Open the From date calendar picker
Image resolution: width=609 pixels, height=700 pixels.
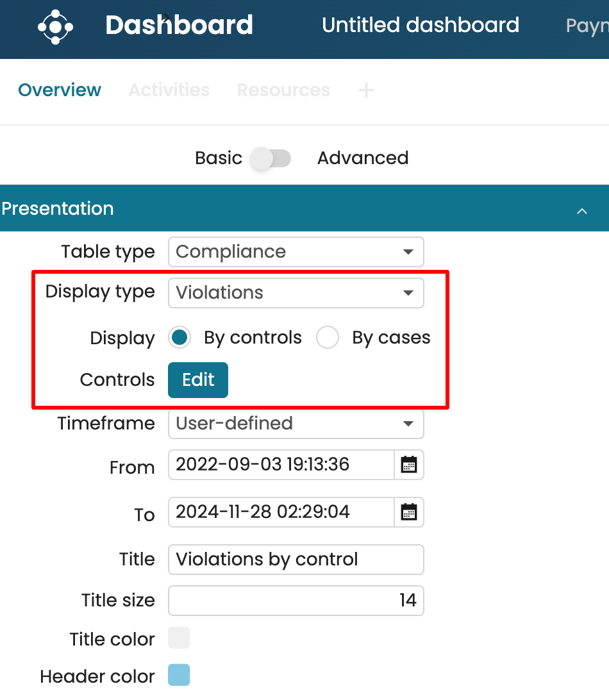pyautogui.click(x=408, y=465)
